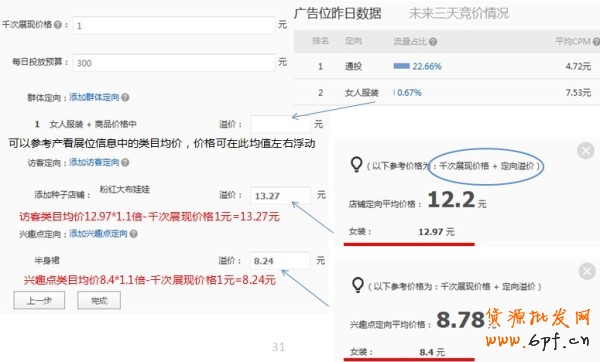Switch to 未来三天竞价情况 tab

tap(459, 13)
